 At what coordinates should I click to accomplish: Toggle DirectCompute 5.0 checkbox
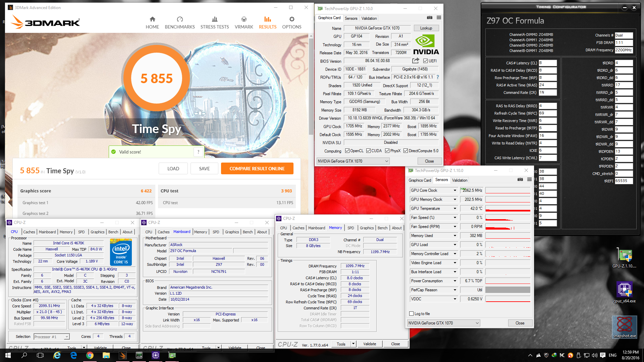406,151
